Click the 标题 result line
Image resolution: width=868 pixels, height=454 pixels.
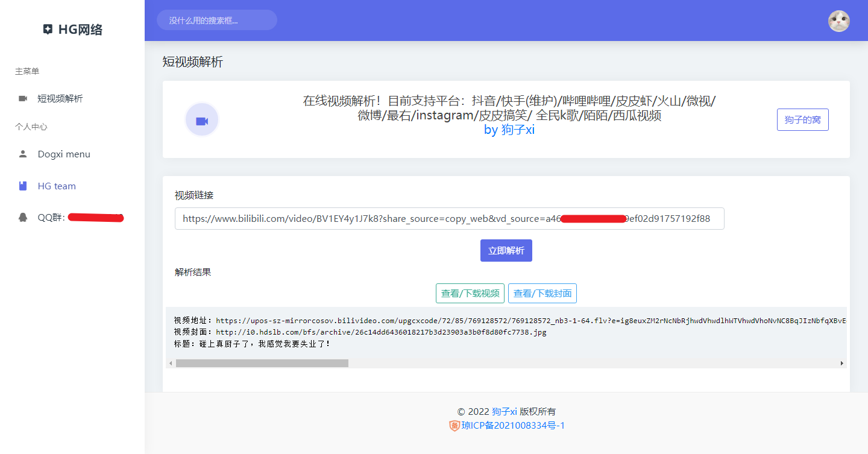[252, 344]
